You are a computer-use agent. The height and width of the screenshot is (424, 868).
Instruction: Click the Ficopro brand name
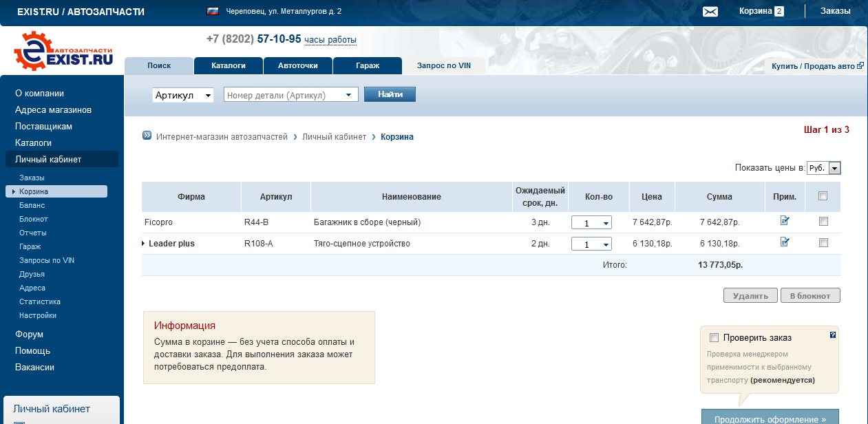159,222
